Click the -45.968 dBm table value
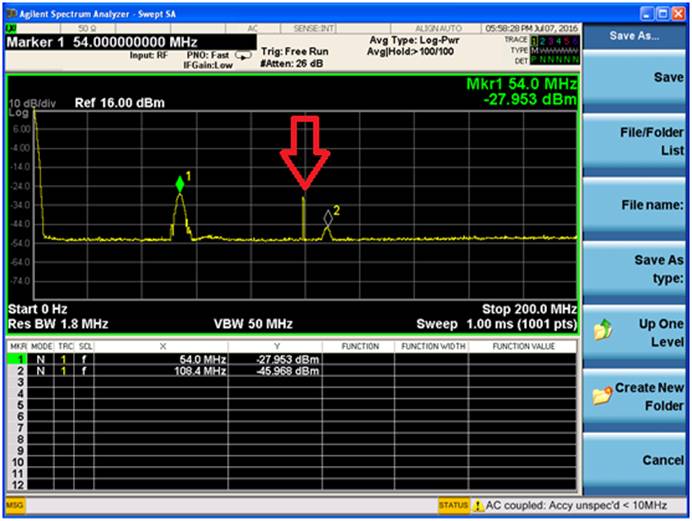The image size is (692, 521). click(x=288, y=371)
